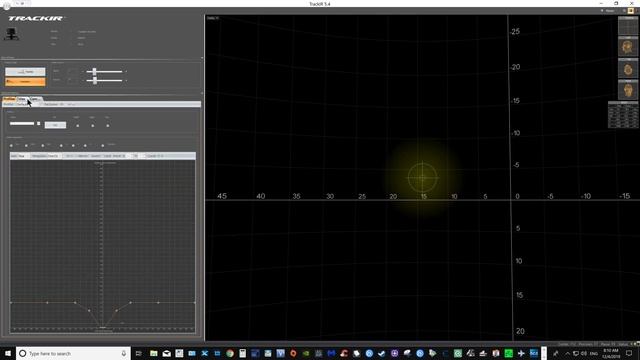Screen dimensions: 640x360
Task: Show hidden system tray icons
Action: pos(567,353)
